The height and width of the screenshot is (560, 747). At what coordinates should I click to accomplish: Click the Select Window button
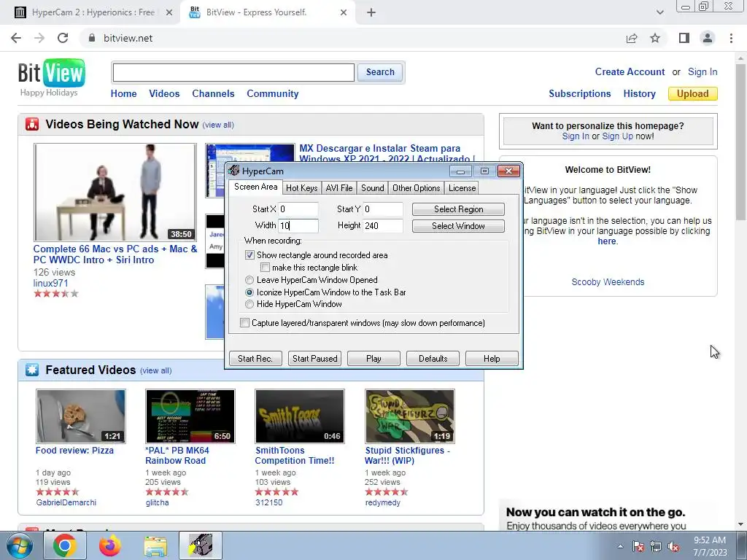458,226
